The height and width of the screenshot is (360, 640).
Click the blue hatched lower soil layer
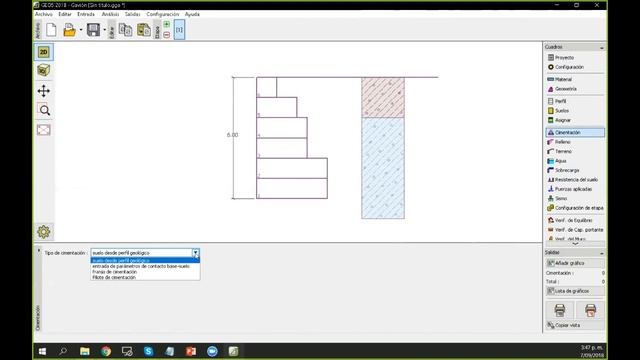(383, 168)
